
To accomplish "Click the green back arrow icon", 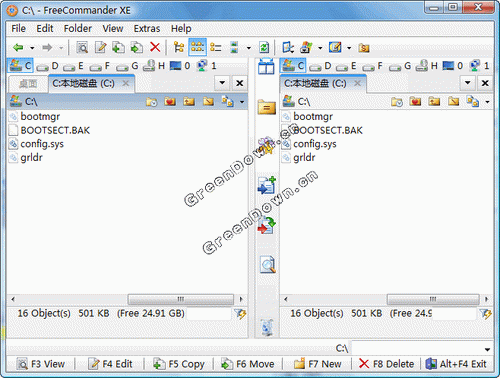I will (x=18, y=48).
